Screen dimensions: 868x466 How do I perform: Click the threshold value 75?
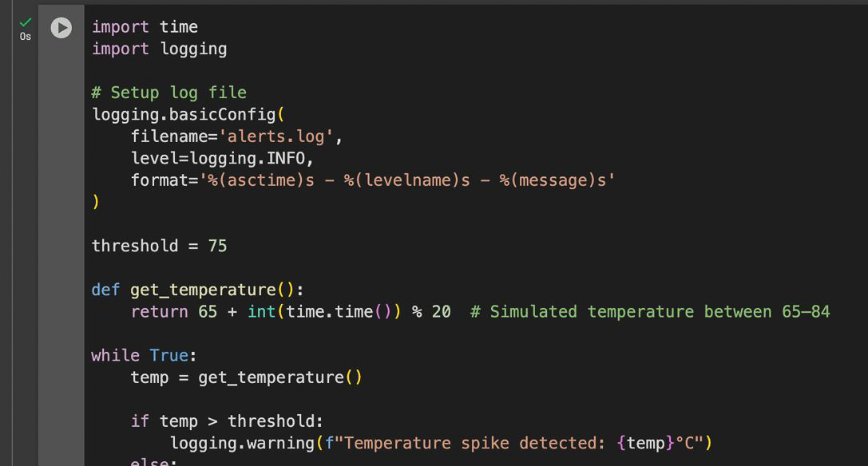point(217,246)
